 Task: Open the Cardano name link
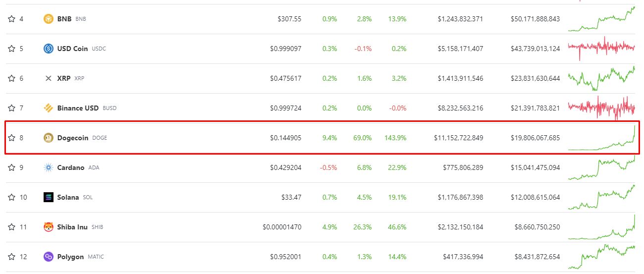point(71,167)
